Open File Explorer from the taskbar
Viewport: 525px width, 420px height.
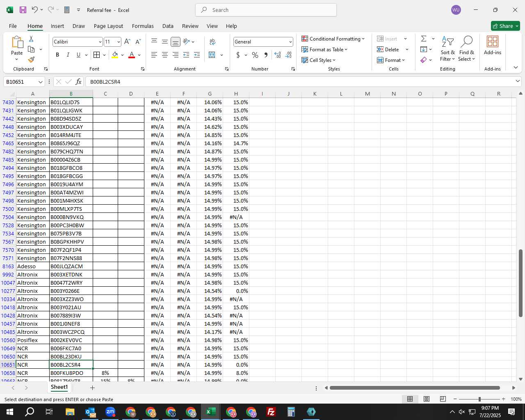pos(70,412)
